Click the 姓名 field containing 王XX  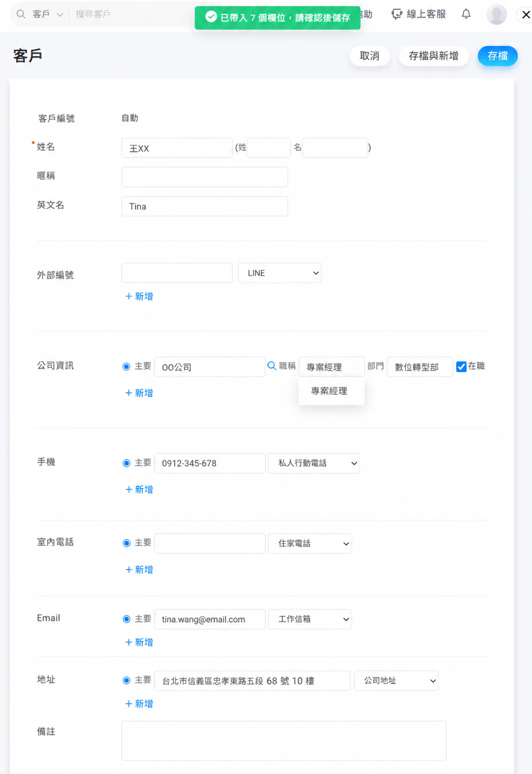[x=177, y=148]
